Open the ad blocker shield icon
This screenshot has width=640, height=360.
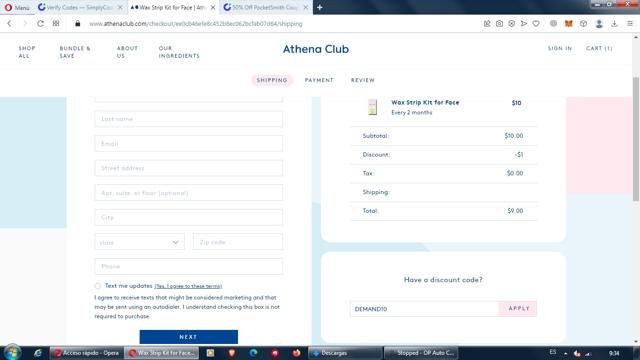(511, 24)
